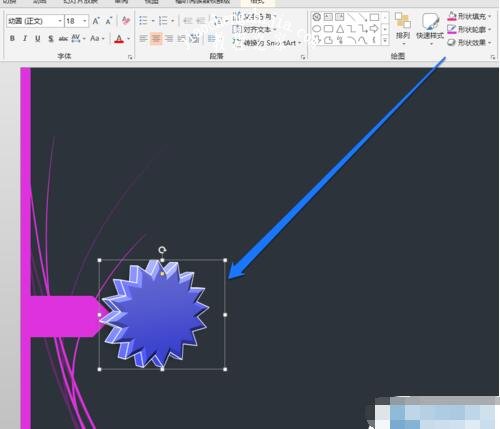Decrease the font size with the A-down icon

tap(109, 21)
